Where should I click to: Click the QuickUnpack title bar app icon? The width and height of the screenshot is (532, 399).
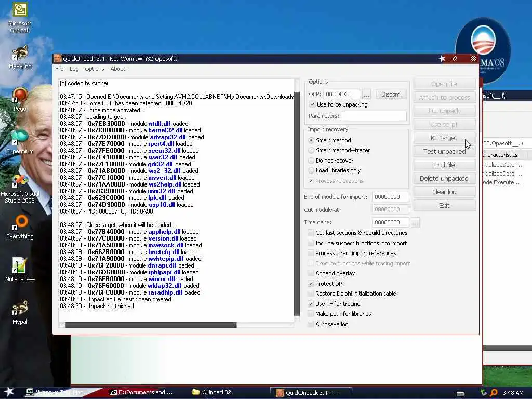pyautogui.click(x=57, y=58)
